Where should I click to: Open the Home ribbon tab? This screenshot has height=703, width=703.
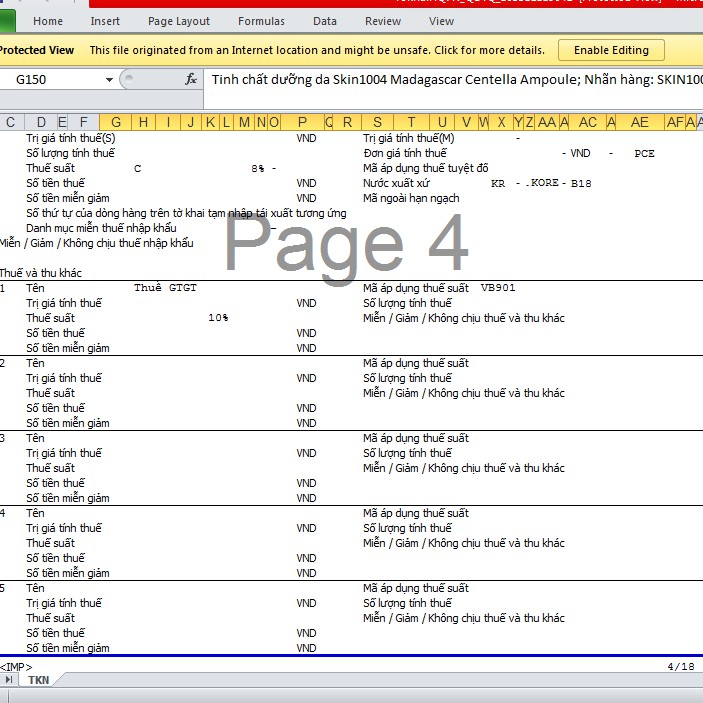[x=48, y=21]
